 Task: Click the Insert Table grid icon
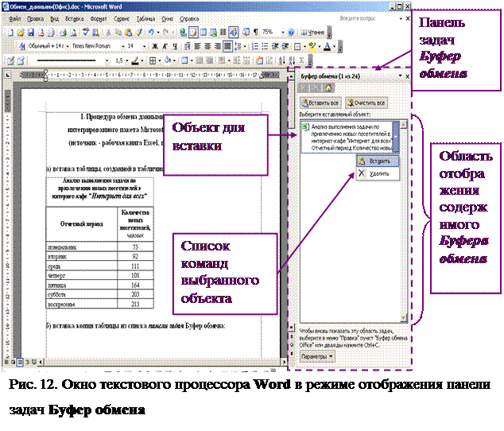(x=204, y=32)
